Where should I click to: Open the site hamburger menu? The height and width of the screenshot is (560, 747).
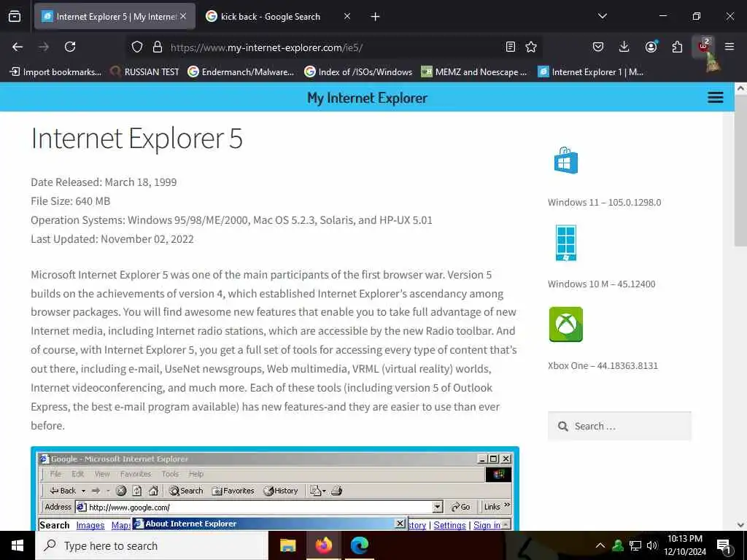coord(715,98)
